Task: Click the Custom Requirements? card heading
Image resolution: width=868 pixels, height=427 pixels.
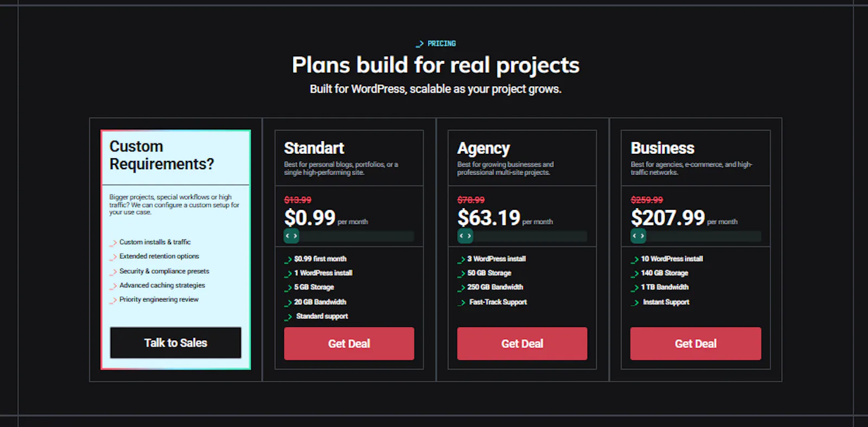Action: pyautogui.click(x=162, y=155)
